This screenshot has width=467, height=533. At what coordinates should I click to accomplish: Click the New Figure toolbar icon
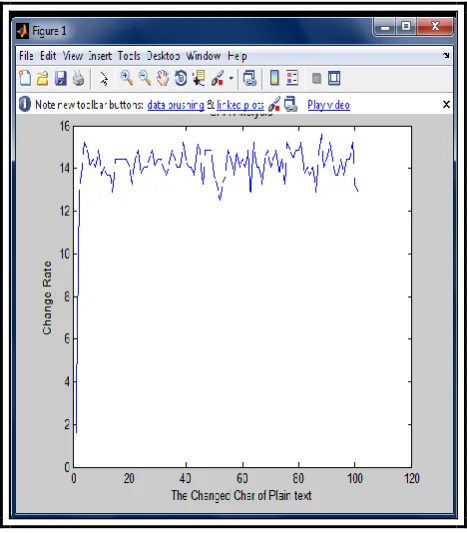point(25,78)
